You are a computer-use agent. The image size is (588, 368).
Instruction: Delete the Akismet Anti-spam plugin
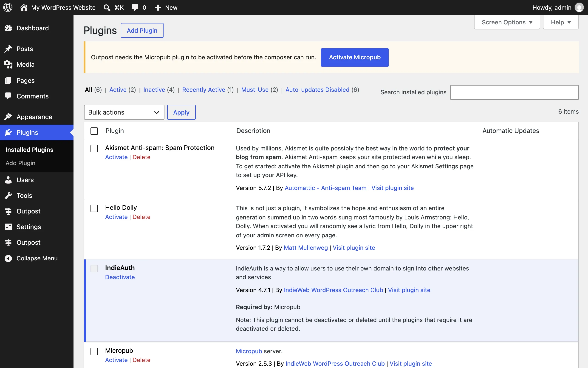click(141, 157)
